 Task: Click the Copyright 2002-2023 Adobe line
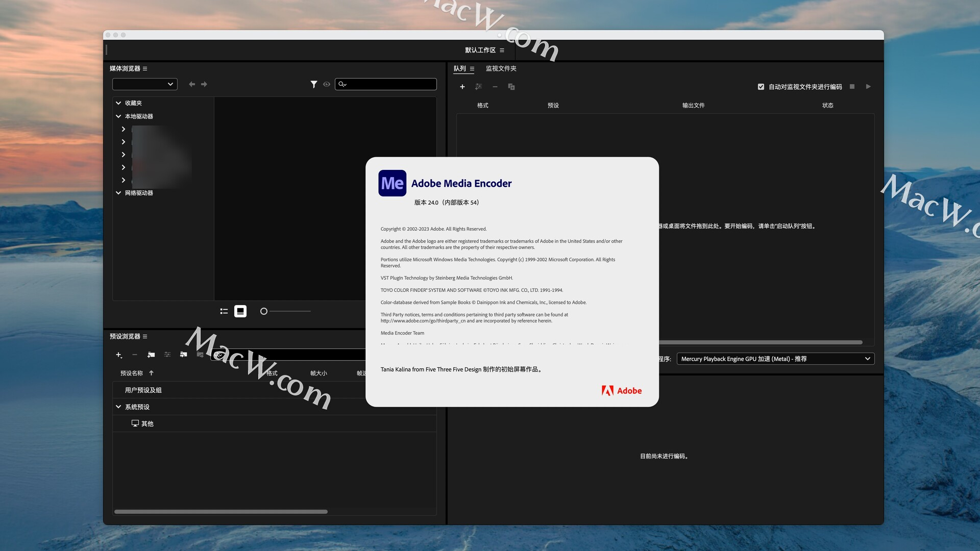point(433,229)
